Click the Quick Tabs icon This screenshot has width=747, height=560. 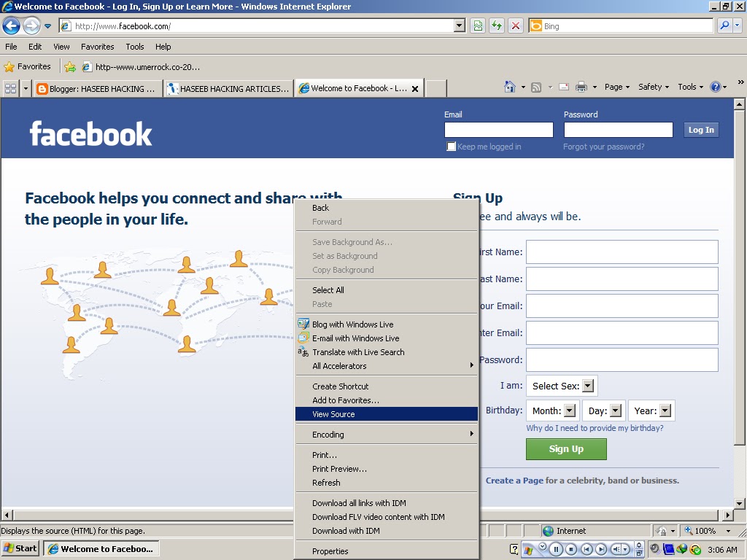pyautogui.click(x=10, y=88)
